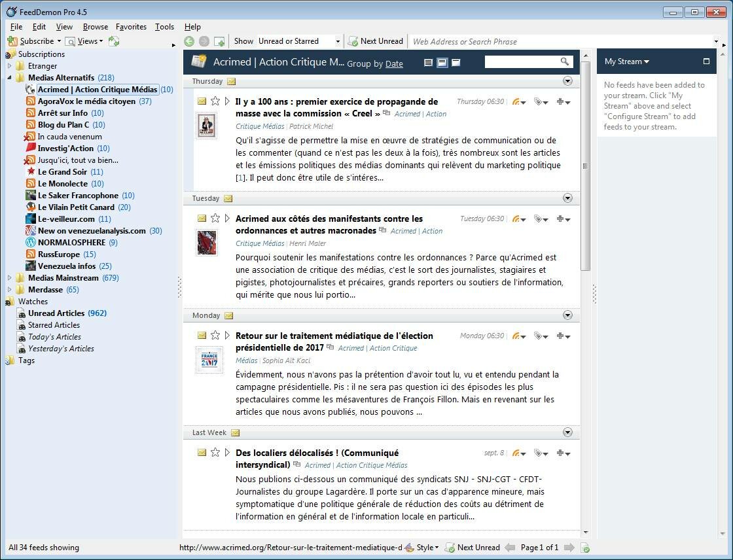Click the Web Address or Search Phrase field
Screen dimensions: 733x560
pos(562,42)
